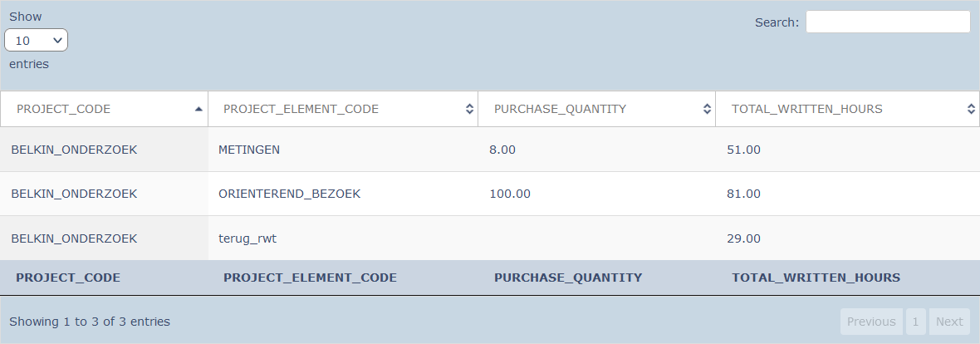Click the PROJECT_ELEMENT_CODE sort arrows icon
The image size is (980, 344).
[x=469, y=109]
